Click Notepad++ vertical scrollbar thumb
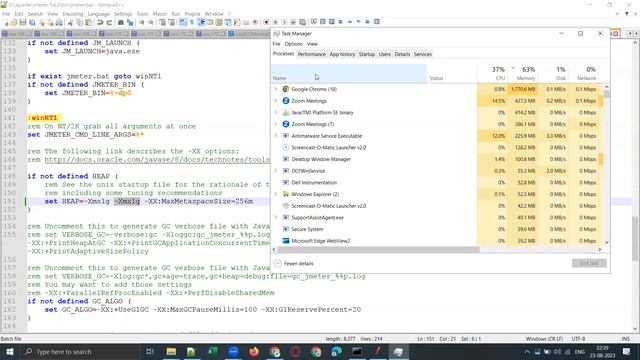This screenshot has height=360, width=640. (x=635, y=239)
